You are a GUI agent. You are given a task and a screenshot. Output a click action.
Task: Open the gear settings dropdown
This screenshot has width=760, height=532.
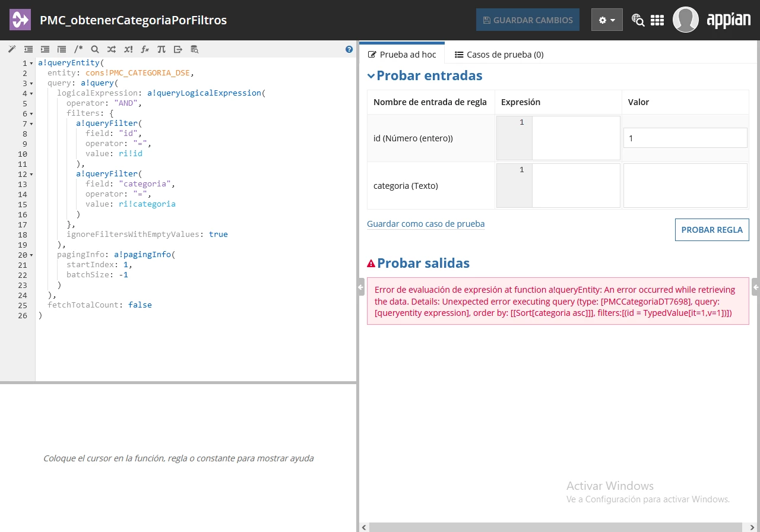pos(607,20)
